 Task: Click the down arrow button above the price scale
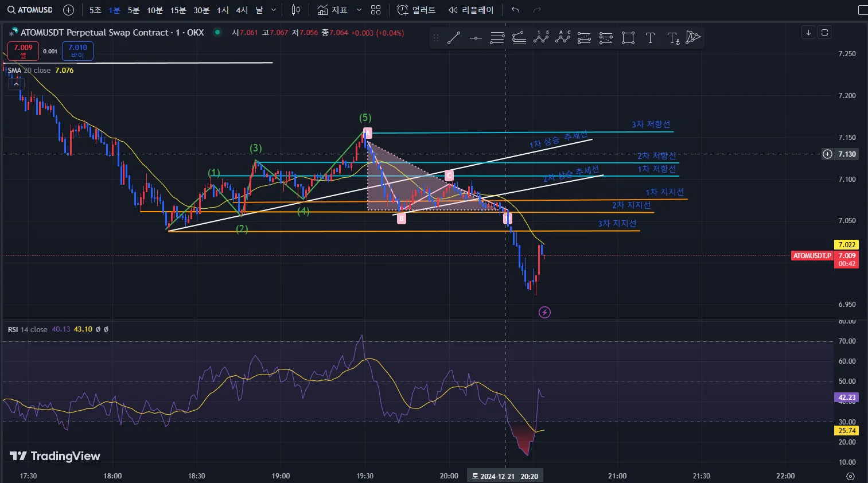tap(808, 32)
